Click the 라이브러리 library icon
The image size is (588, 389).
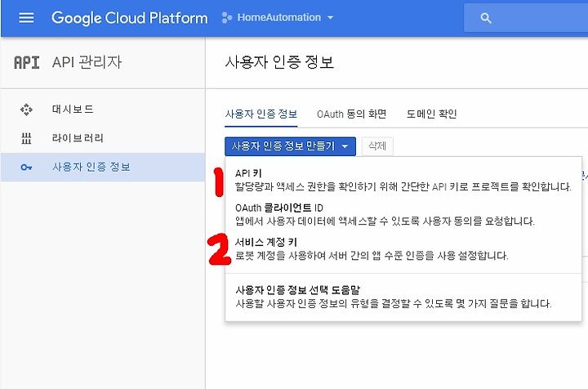pyautogui.click(x=26, y=138)
